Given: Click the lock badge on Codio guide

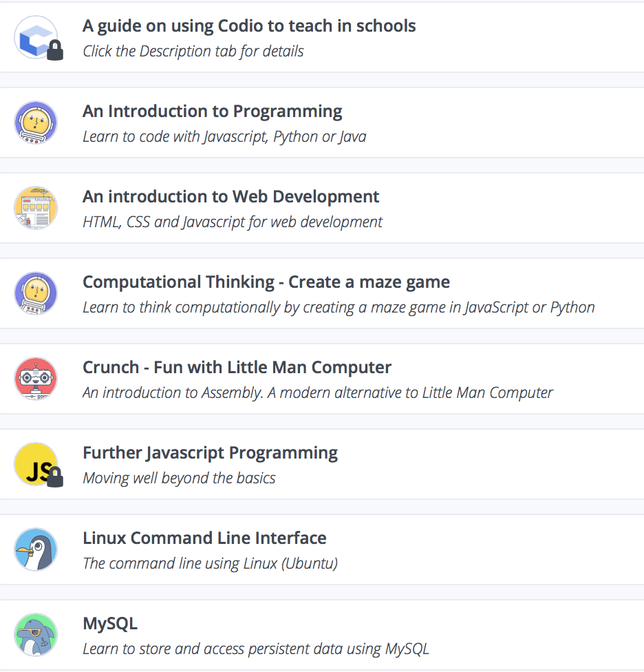Looking at the screenshot, I should [55, 51].
